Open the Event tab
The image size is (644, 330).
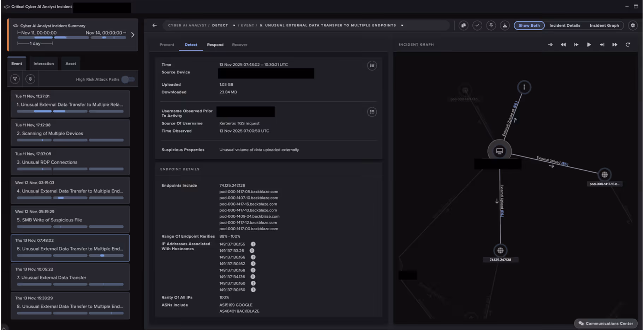tap(17, 64)
